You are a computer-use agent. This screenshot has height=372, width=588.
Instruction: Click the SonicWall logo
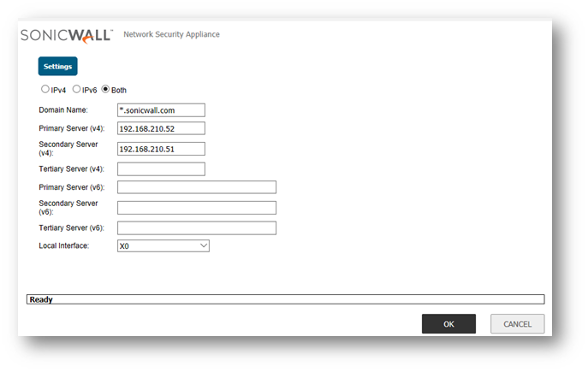(67, 36)
